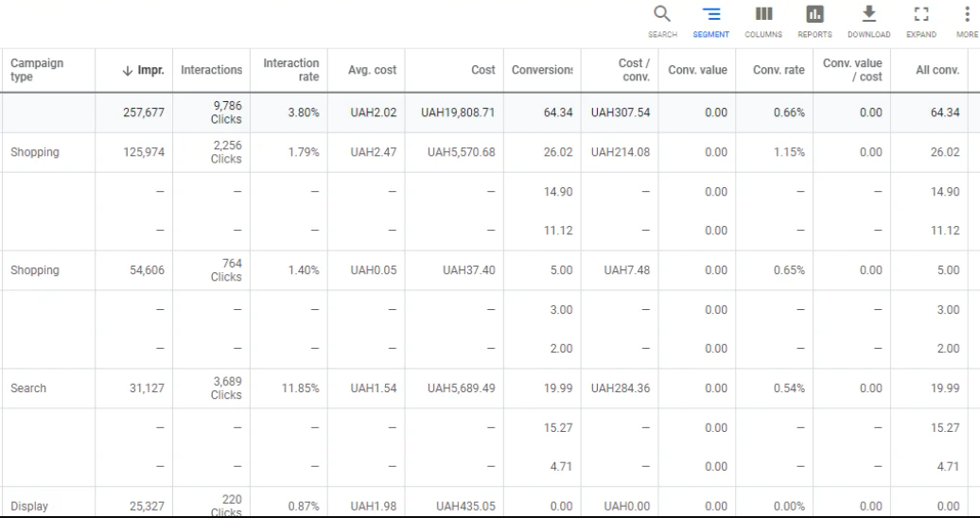Open the Segment menu icon
This screenshot has height=518, width=980.
pos(710,14)
